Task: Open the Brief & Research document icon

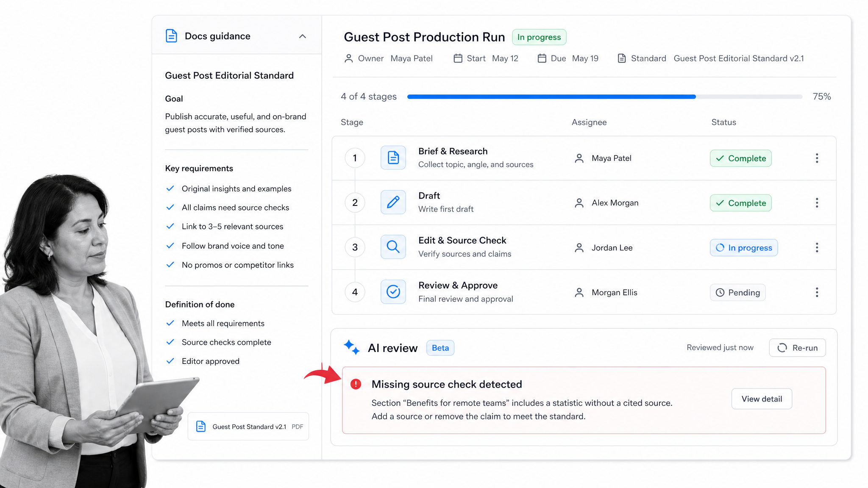Action: (x=393, y=158)
